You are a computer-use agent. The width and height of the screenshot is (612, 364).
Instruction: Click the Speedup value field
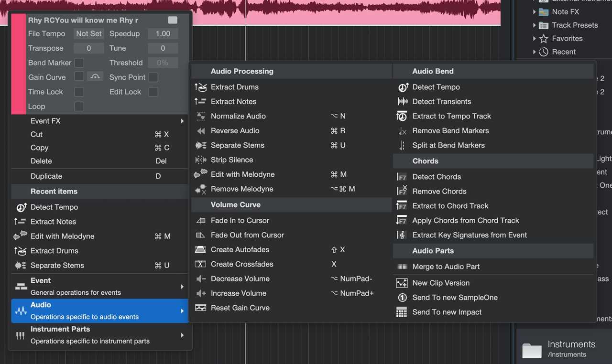163,33
